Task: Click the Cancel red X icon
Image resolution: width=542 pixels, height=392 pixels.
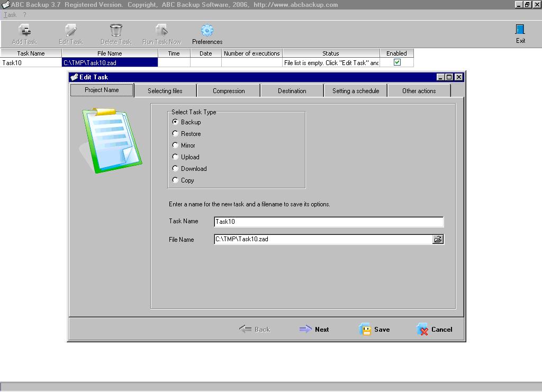Action: 422,329
